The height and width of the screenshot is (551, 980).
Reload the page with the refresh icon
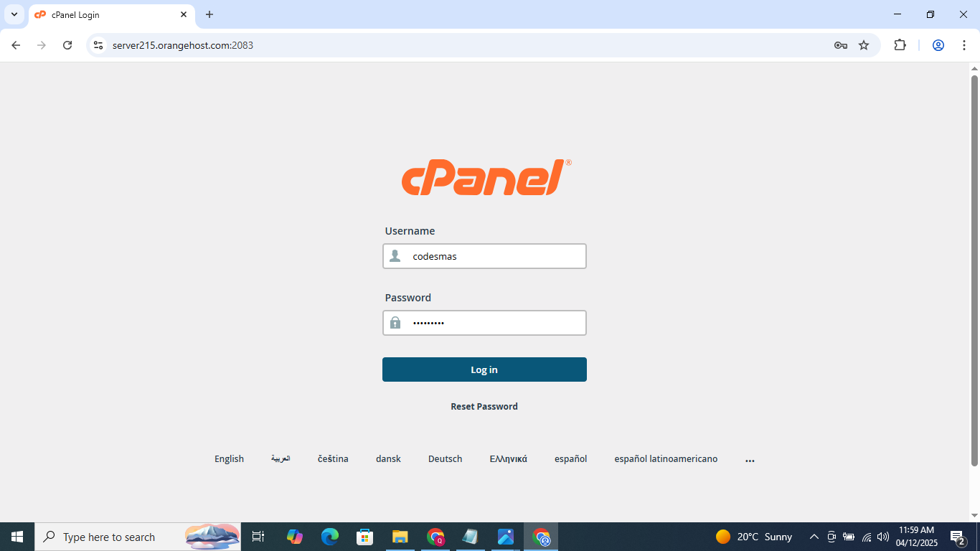pos(67,44)
